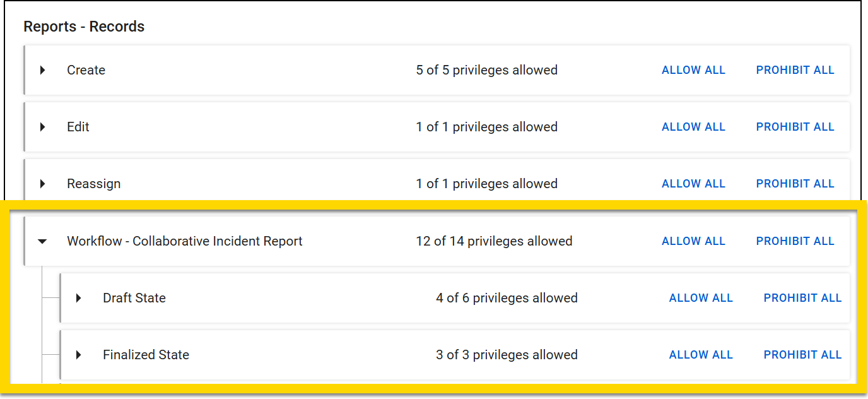The height and width of the screenshot is (399, 868).
Task: Click ALLOW ALL for Finalized State
Action: coord(701,354)
